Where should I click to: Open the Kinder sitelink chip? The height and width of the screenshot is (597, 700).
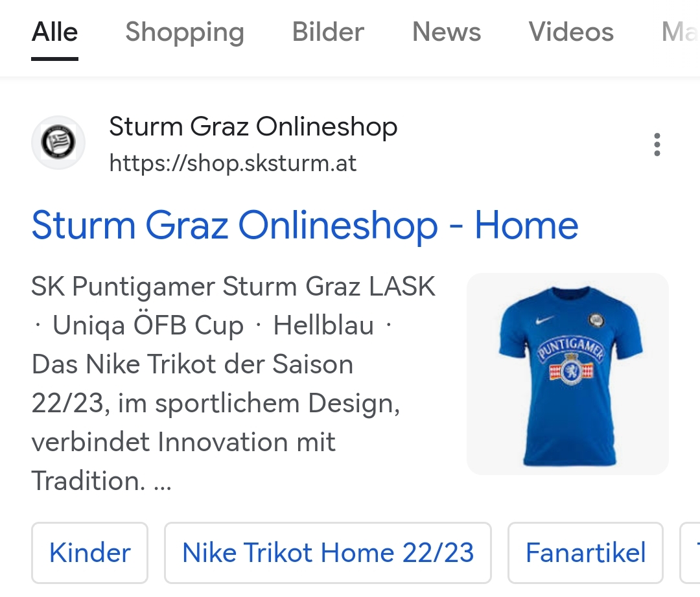coord(89,553)
